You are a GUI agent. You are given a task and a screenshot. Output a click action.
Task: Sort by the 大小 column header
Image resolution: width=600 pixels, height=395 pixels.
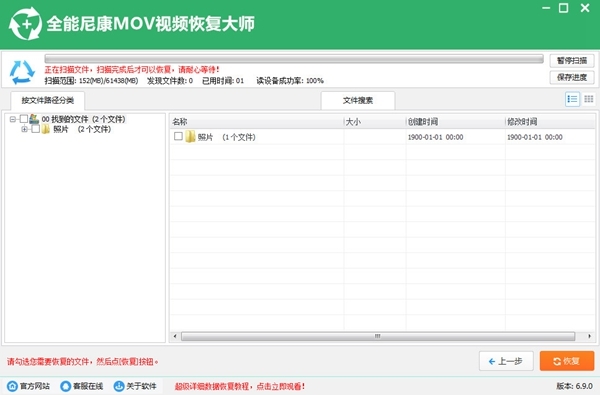click(x=375, y=122)
